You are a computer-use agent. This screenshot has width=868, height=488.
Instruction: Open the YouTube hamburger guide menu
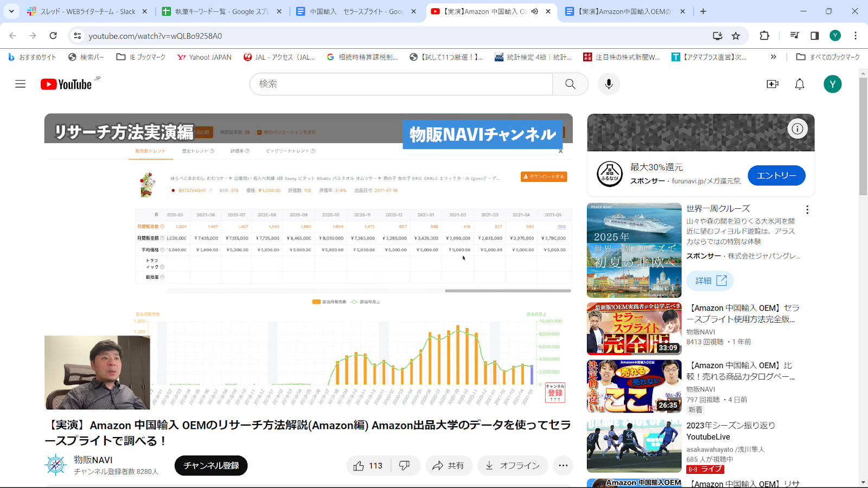coord(21,84)
